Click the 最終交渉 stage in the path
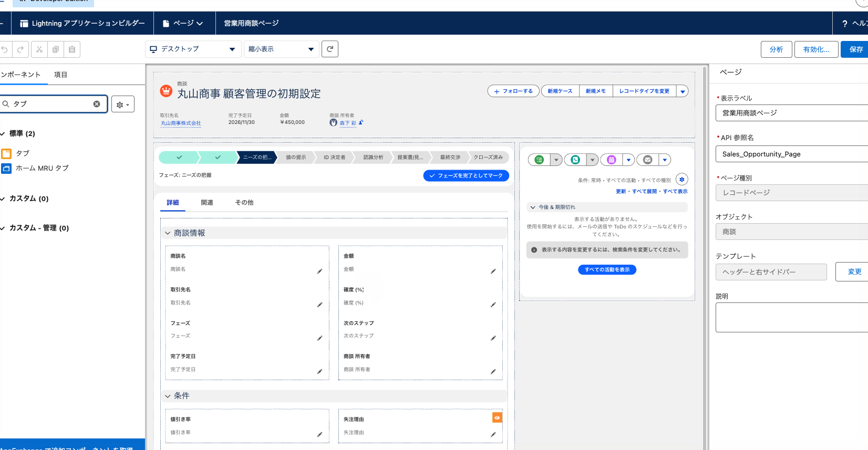Viewport: 868px width, 450px height. (450, 157)
